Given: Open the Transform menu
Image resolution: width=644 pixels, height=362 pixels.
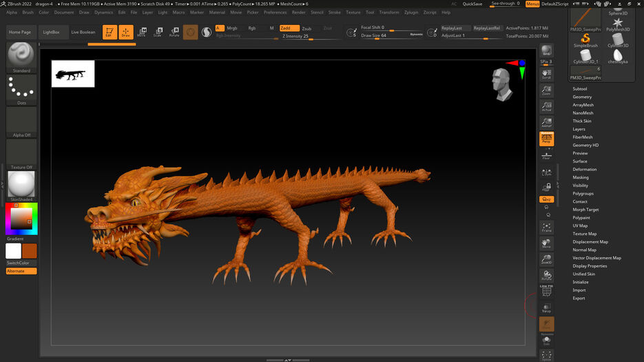Looking at the screenshot, I should pos(389,12).
